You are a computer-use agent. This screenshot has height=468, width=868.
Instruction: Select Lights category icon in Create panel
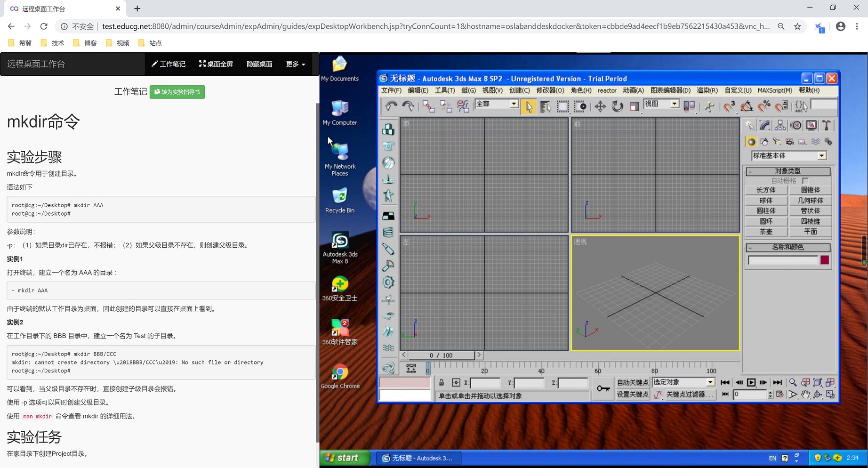tap(777, 142)
